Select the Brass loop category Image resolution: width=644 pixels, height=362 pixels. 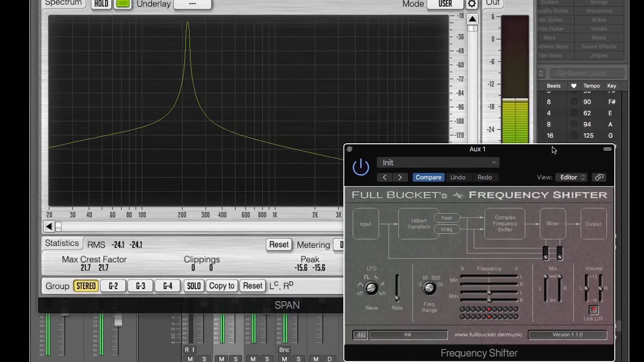pos(599,20)
